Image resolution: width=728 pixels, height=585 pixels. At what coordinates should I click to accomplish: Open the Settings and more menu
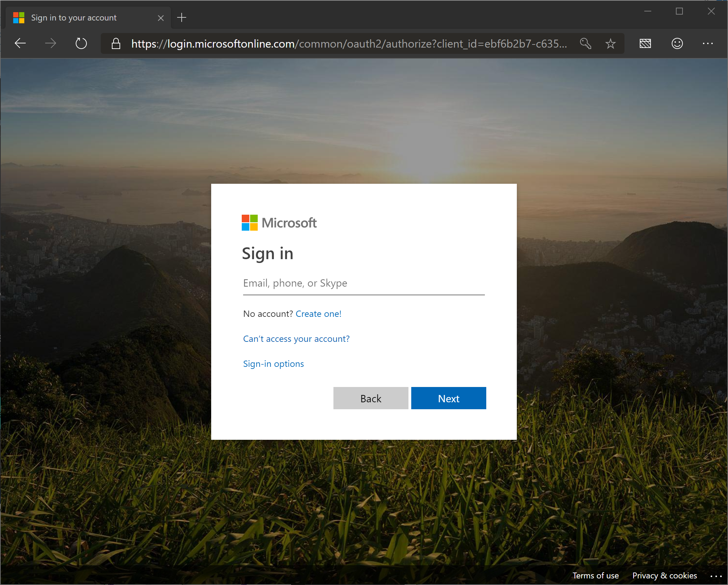708,43
